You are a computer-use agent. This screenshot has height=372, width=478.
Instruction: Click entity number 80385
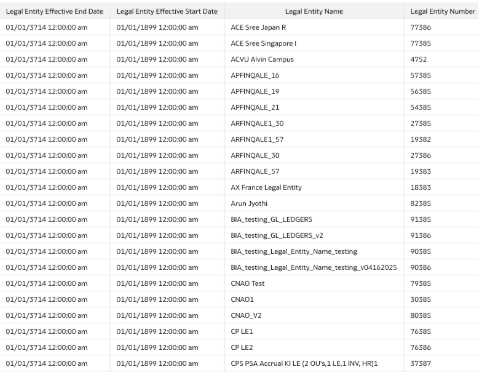point(420,315)
